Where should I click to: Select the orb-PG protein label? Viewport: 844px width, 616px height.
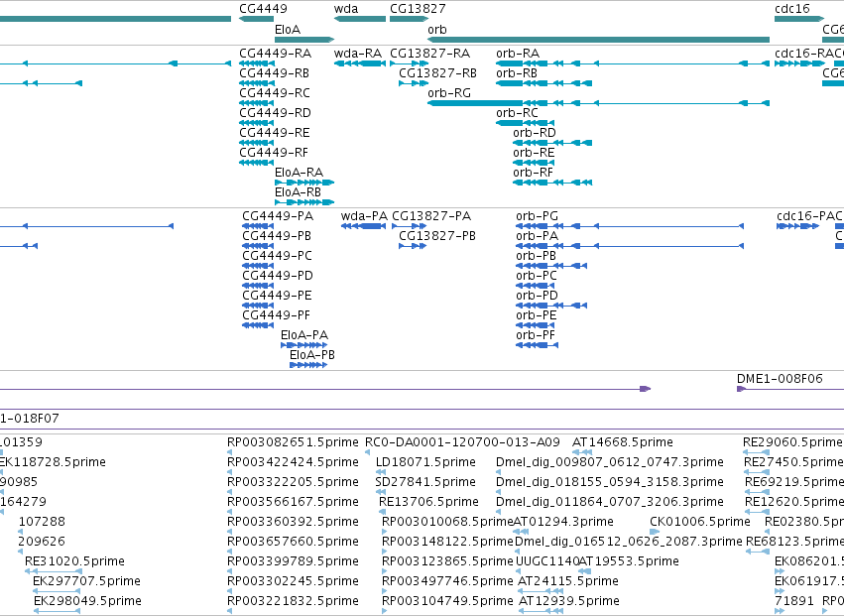538,216
